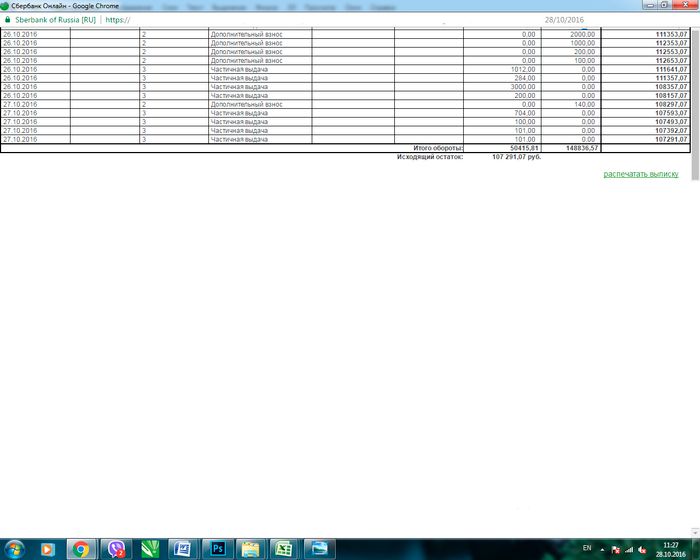Open the green CorelDRAW taskbar icon
This screenshot has height=560, width=700.
150,549
